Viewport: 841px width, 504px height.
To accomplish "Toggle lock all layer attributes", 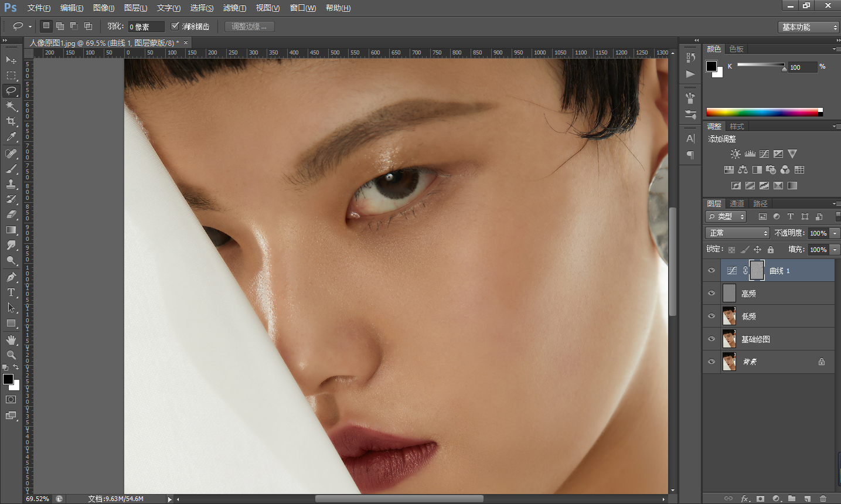I will (x=771, y=250).
